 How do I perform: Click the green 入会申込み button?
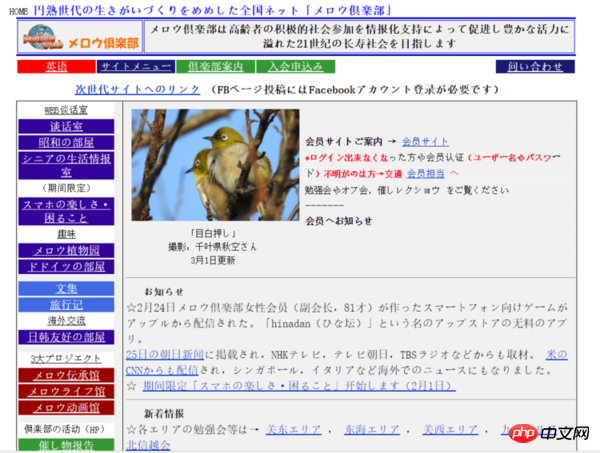(x=295, y=67)
